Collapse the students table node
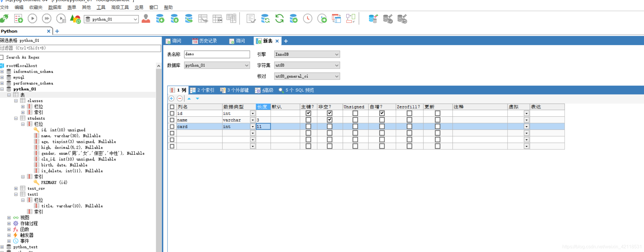 click(16, 118)
